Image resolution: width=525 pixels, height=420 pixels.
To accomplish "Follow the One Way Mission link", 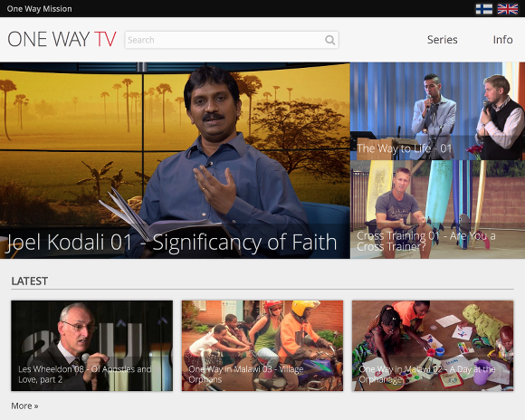I will tap(40, 9).
